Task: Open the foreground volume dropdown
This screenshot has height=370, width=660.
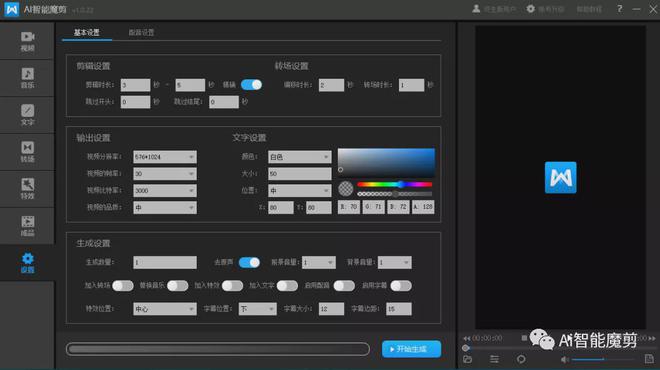Action: point(319,262)
